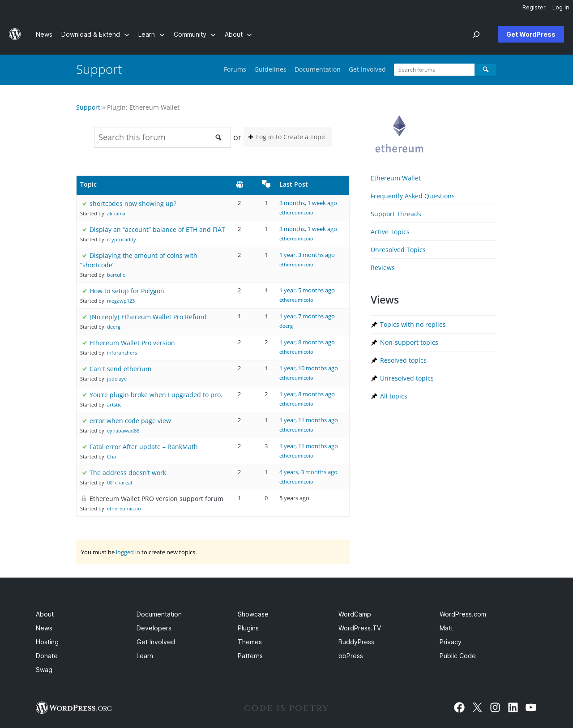The height and width of the screenshot is (728, 573).
Task: Open Get Involved in support nav
Action: 367,69
